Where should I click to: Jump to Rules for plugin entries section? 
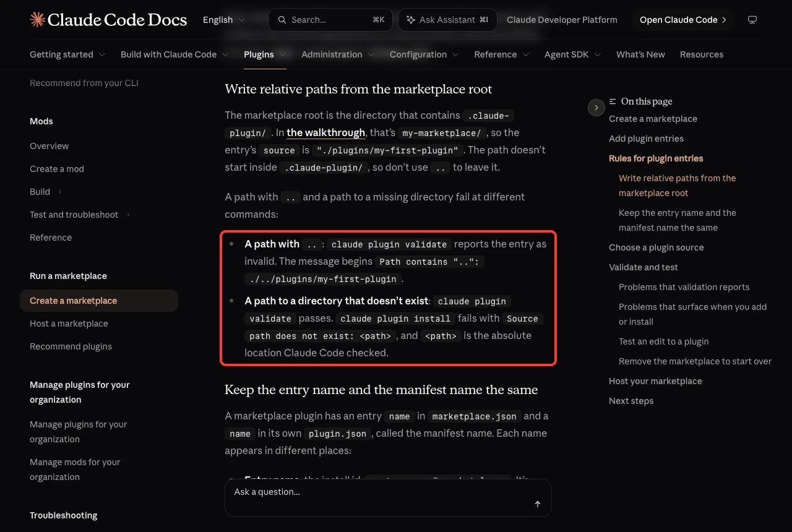click(656, 158)
